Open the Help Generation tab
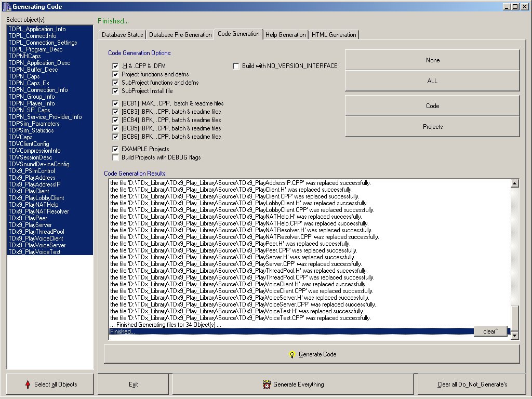Screen dimensions: 532x399 pyautogui.click(x=285, y=35)
